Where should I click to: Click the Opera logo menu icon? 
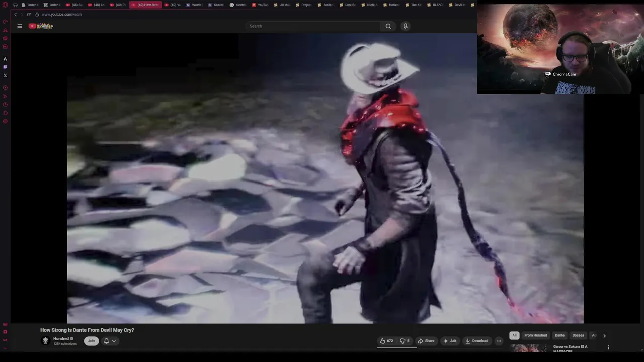tap(5, 5)
